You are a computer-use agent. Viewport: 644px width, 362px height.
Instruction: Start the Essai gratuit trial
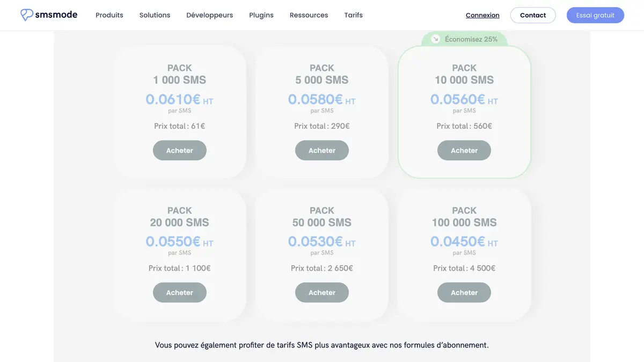595,15
